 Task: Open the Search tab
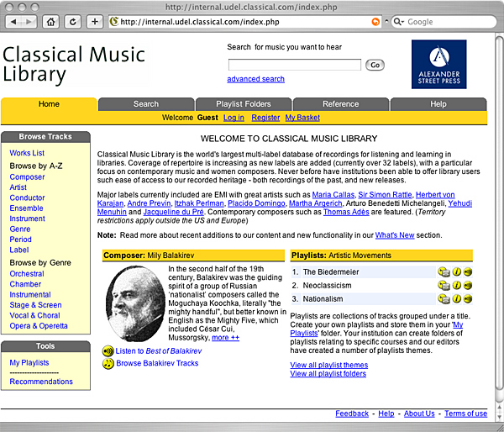pos(146,104)
